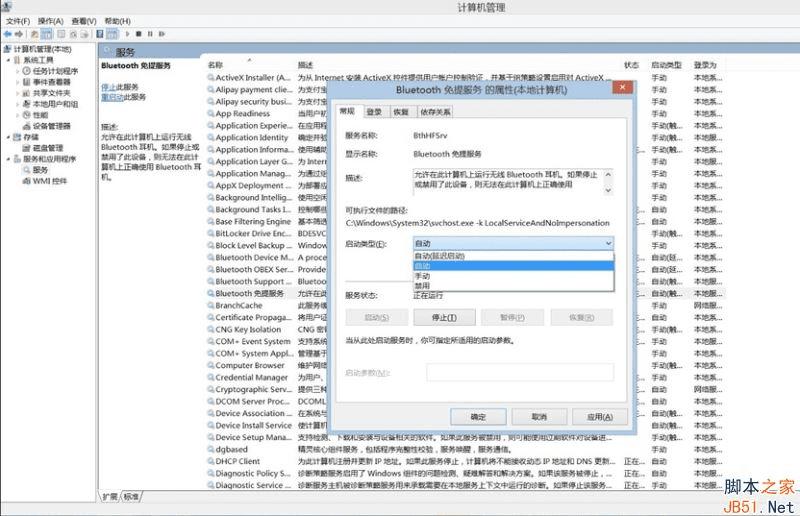Open the 查看(V) menu
The image size is (800, 516).
84,21
